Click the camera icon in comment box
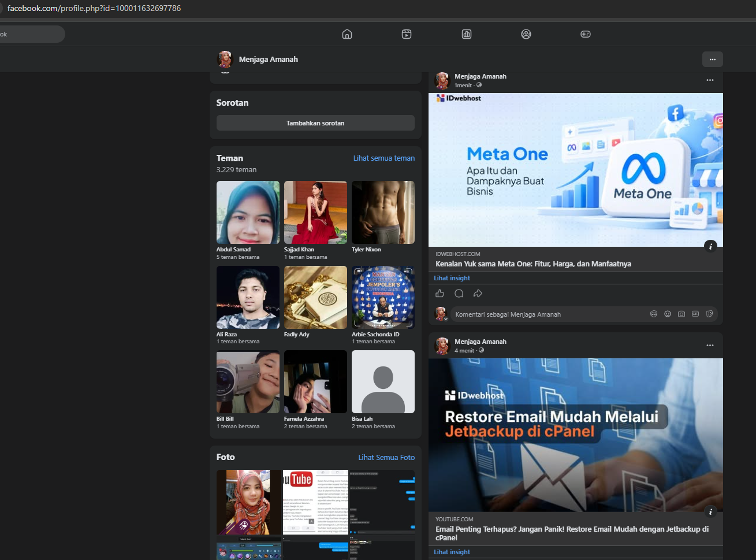 [x=681, y=314]
